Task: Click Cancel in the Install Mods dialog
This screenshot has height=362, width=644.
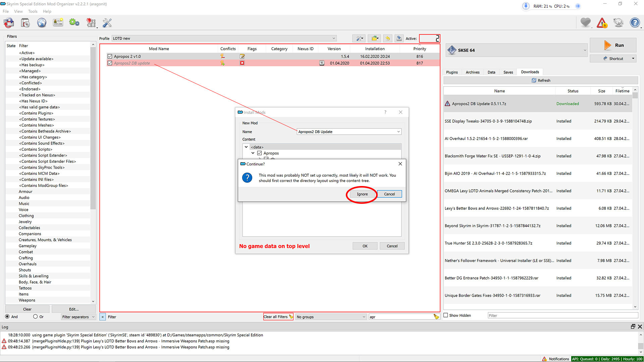Action: 392,246
